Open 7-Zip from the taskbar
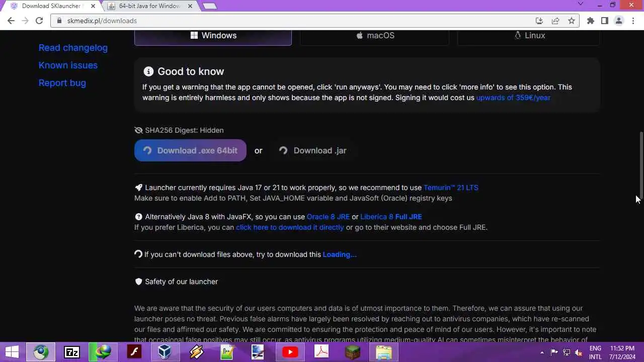This screenshot has width=644, height=362. [x=72, y=352]
